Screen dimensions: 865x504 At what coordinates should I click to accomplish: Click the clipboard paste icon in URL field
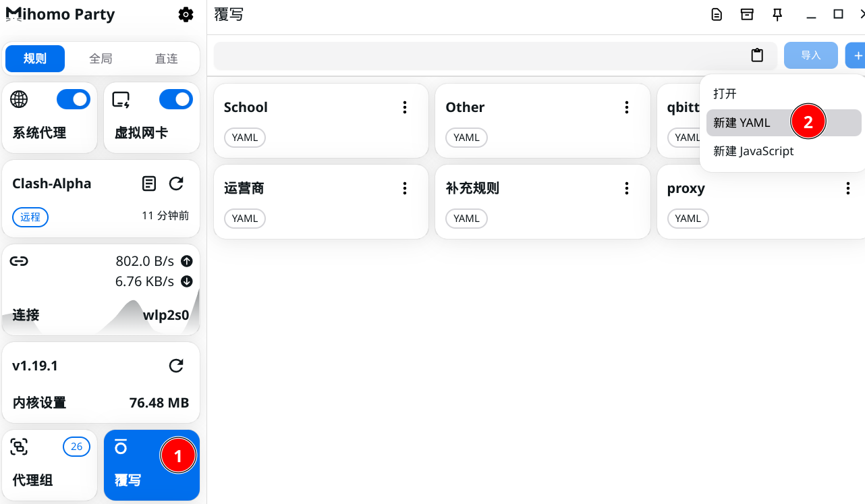click(757, 55)
